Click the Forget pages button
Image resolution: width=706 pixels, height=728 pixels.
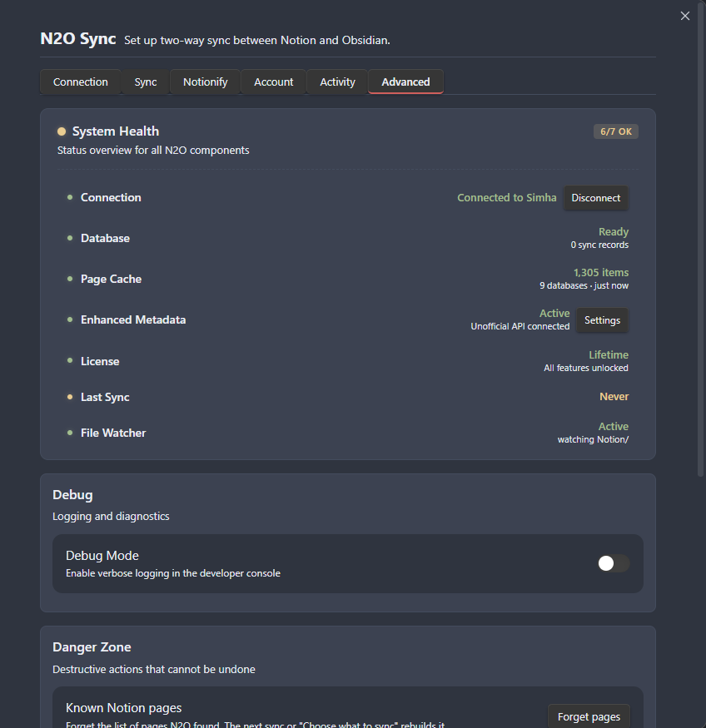(589, 716)
